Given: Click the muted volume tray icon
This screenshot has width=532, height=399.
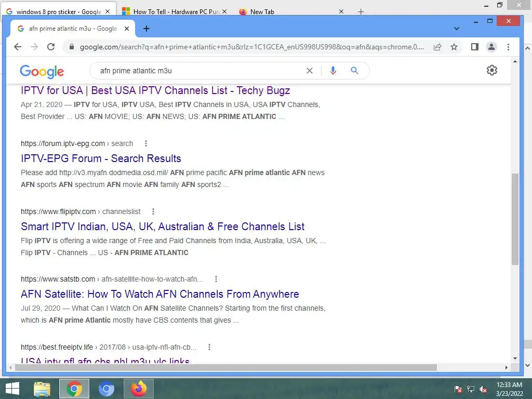Looking at the screenshot, I should [x=483, y=389].
